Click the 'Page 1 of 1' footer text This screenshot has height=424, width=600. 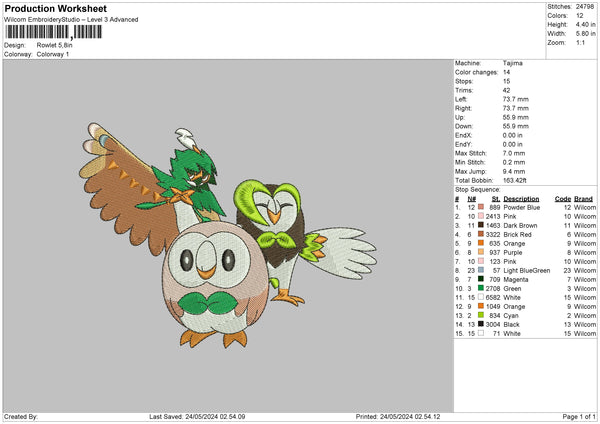(579, 416)
